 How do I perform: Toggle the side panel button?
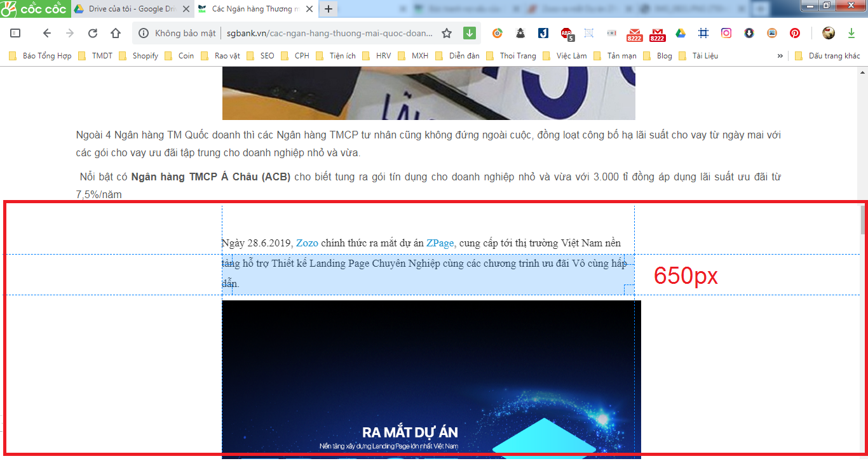coord(15,33)
